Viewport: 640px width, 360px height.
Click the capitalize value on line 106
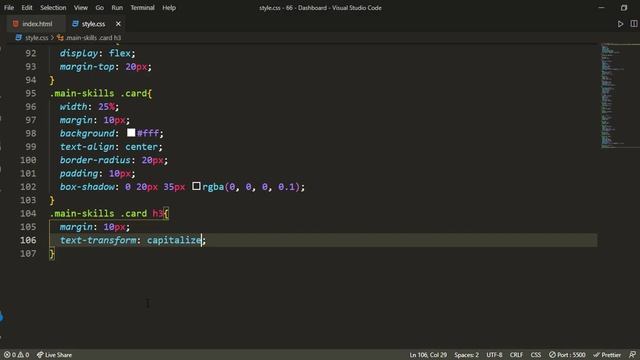(x=174, y=240)
